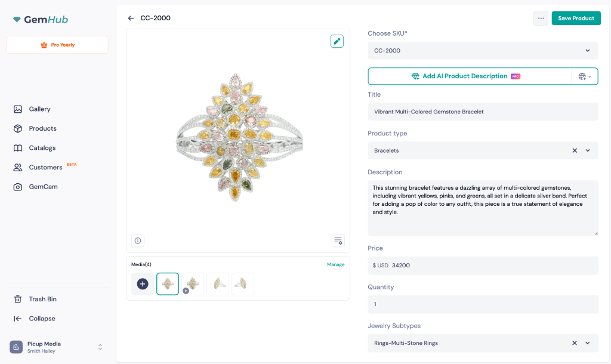
Task: Launch GemCam from the sidebar
Action: click(x=44, y=186)
